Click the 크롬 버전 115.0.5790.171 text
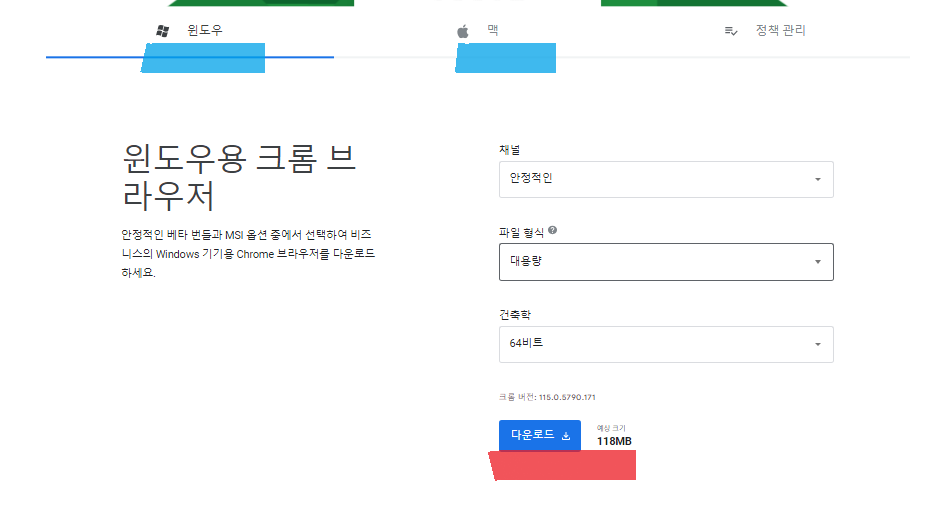This screenshot has height=519, width=931. pyautogui.click(x=547, y=397)
